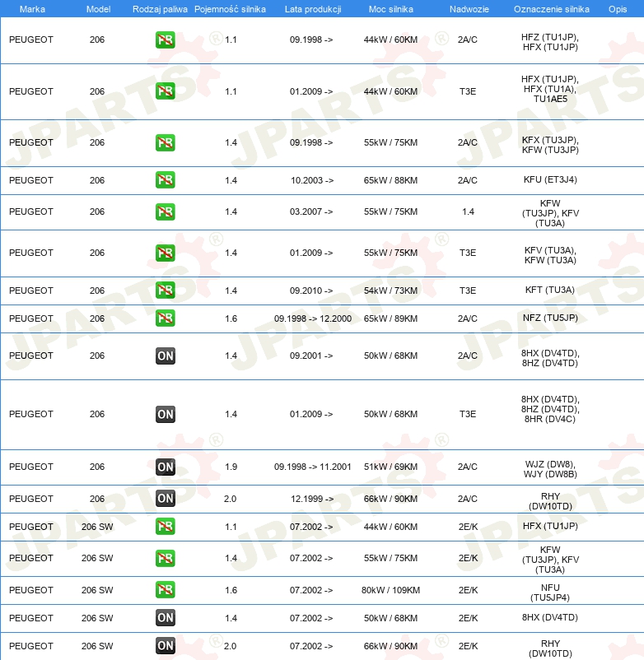Select the 65kW / 89KM power cell
The height and width of the screenshot is (660, 644).
click(x=391, y=318)
